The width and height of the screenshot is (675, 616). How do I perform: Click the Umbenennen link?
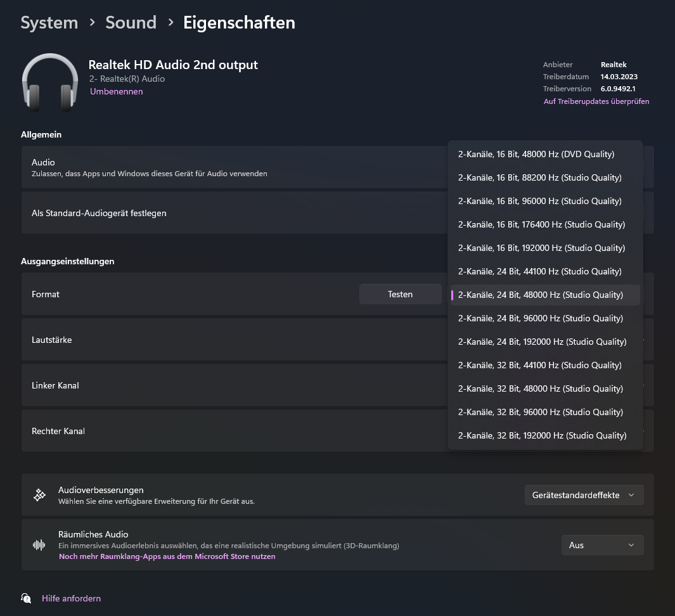pos(116,91)
